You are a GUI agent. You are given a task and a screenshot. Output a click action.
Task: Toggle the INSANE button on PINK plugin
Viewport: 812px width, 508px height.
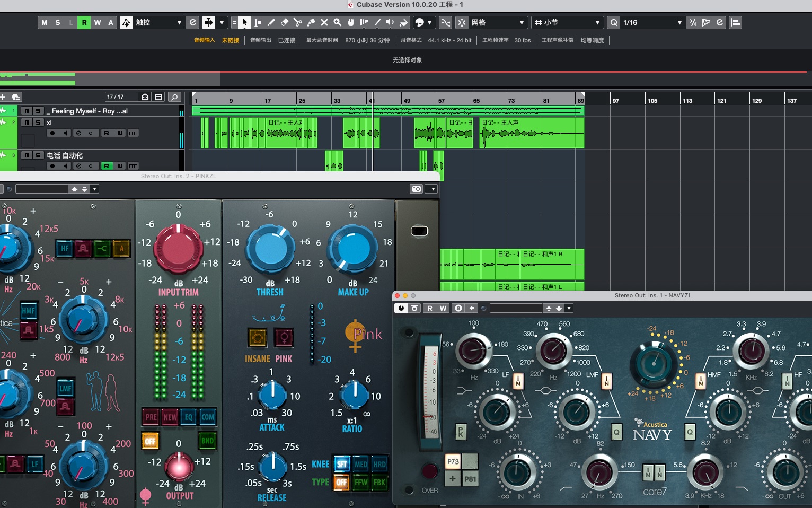258,337
